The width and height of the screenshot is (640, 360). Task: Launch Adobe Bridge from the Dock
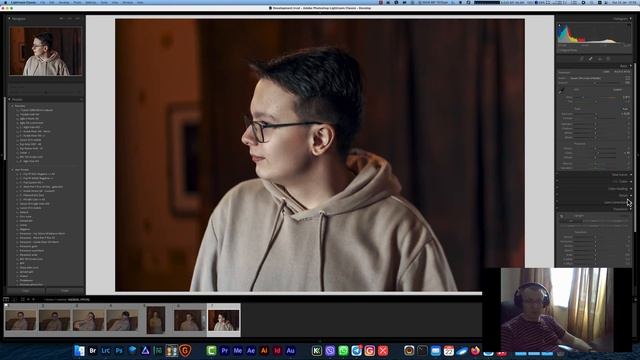(x=93, y=350)
